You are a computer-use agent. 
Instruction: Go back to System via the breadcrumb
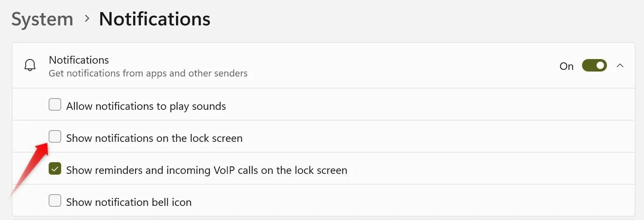(x=42, y=19)
